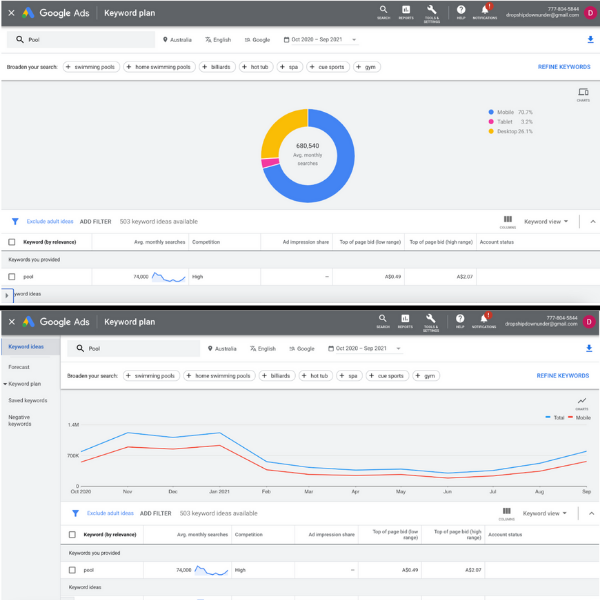Add billiards chip in upper screenshot

point(217,67)
